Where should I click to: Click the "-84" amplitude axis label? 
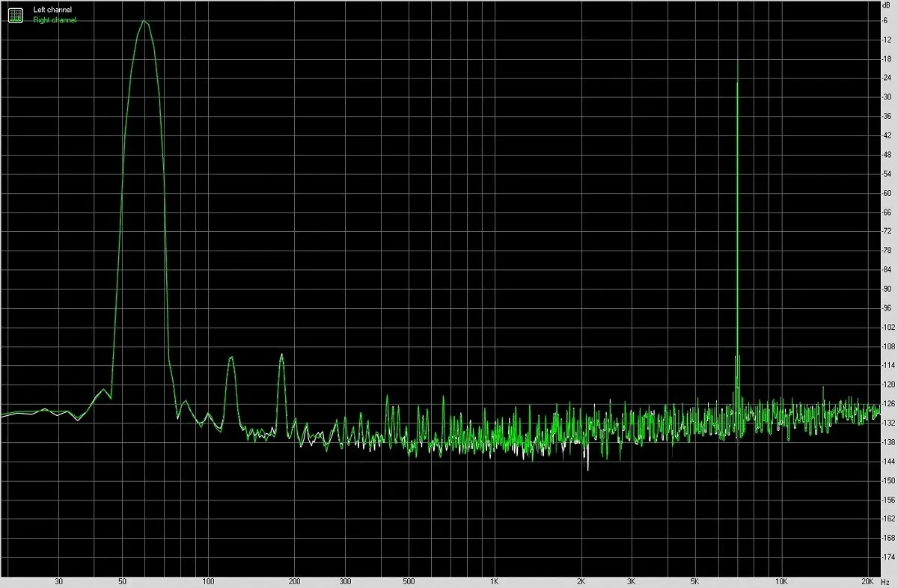887,269
